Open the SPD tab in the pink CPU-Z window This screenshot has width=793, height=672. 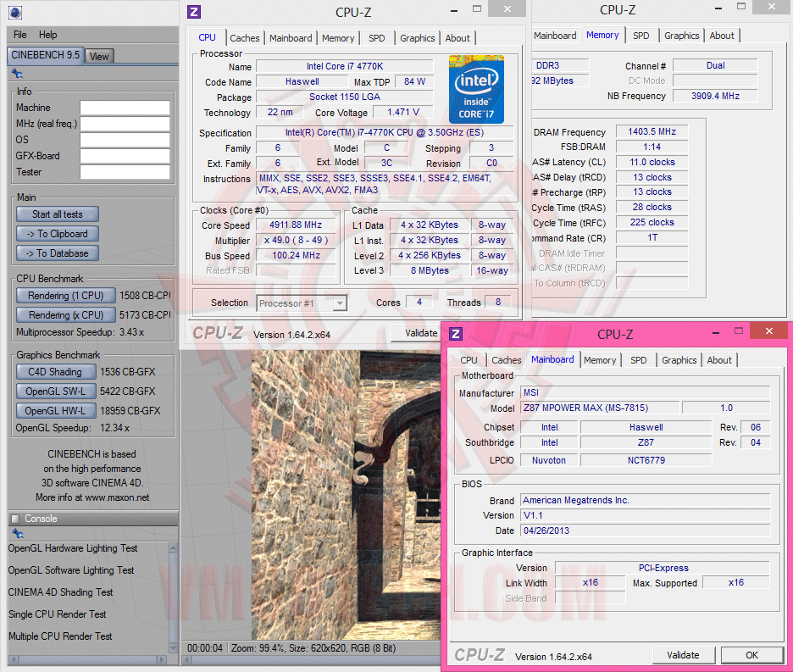point(638,360)
